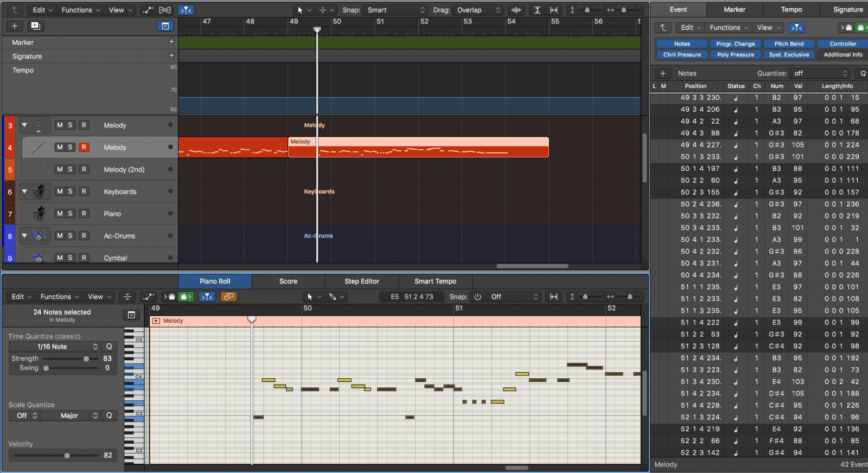Toggle the Catch Playhead button in the Piano Roll

(207, 297)
